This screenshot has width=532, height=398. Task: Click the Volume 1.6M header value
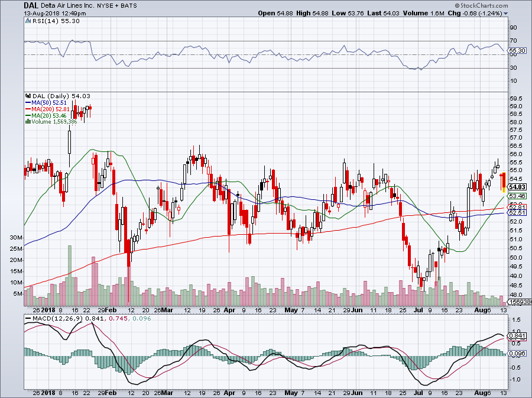pyautogui.click(x=423, y=13)
